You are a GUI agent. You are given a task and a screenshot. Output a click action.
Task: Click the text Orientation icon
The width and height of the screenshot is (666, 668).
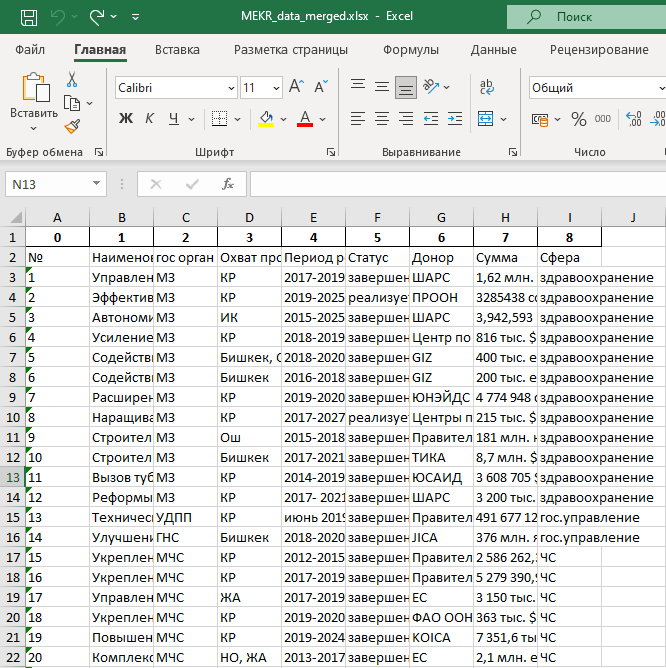[431, 87]
